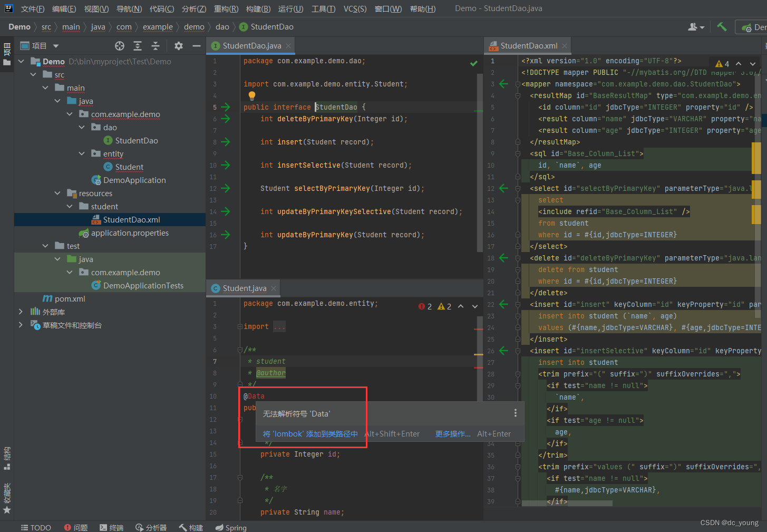Click the yellow intention lightbulb
This screenshot has width=767, height=532.
(x=252, y=95)
